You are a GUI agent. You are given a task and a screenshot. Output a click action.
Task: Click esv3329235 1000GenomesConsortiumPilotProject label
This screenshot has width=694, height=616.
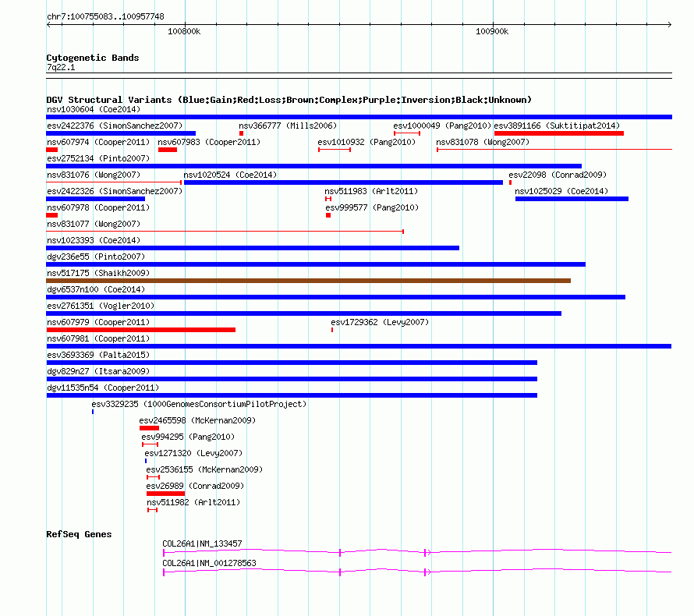[199, 404]
